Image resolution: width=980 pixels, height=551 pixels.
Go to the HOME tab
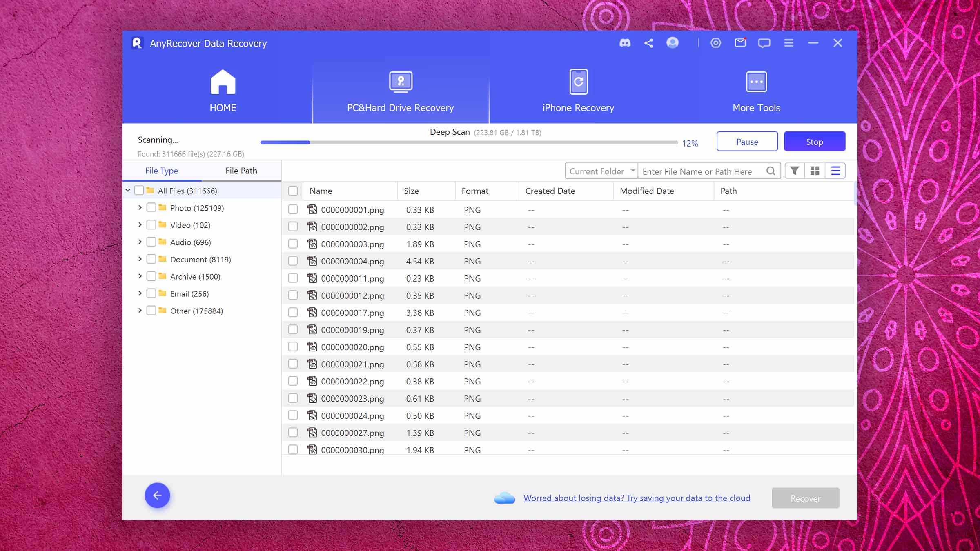click(x=223, y=91)
